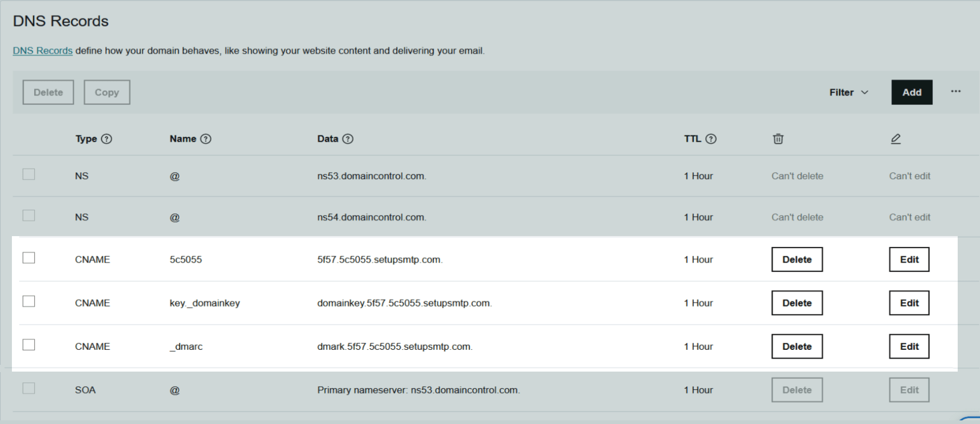
Task: Click the Copy button in the toolbar
Action: pyautogui.click(x=107, y=92)
